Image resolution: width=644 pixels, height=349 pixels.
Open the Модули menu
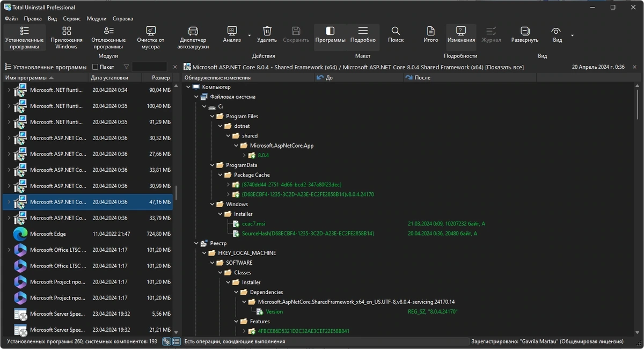pyautogui.click(x=97, y=18)
